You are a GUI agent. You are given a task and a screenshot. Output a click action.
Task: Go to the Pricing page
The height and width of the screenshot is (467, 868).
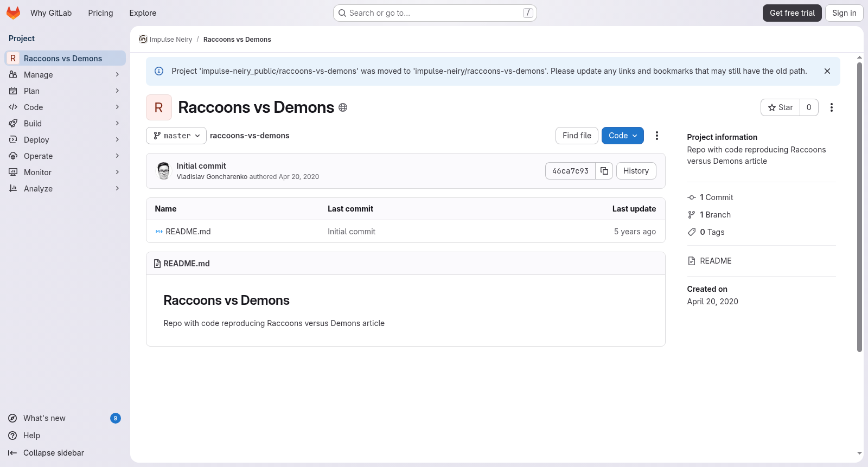(x=100, y=13)
